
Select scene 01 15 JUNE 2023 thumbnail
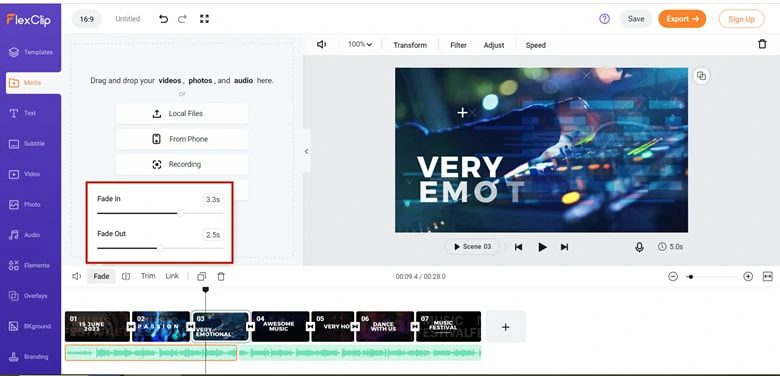(97, 326)
